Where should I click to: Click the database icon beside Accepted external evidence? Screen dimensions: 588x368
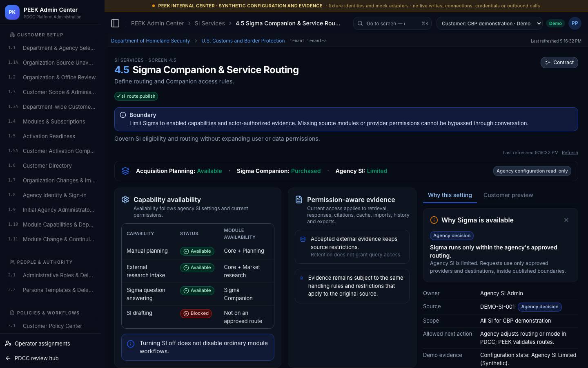pyautogui.click(x=303, y=239)
